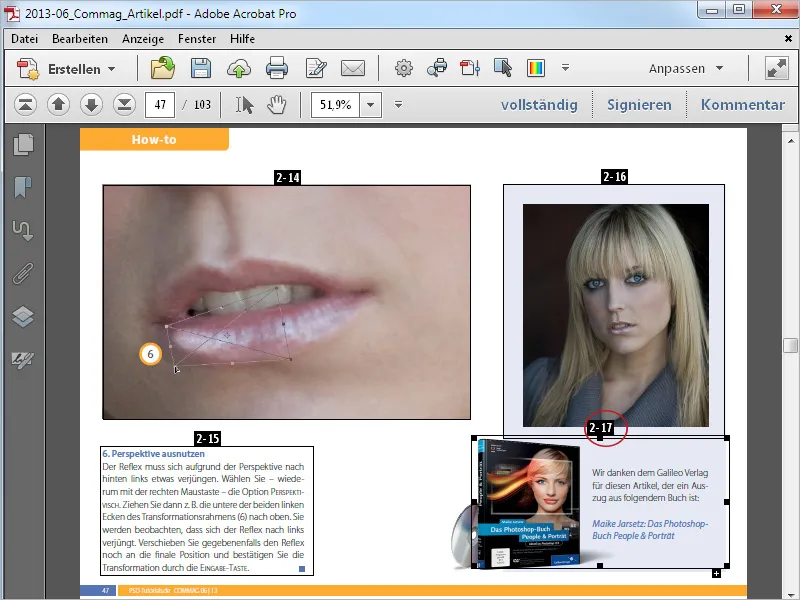Click the PDF optimize pages icon
The width and height of the screenshot is (800, 600).
tap(470, 68)
